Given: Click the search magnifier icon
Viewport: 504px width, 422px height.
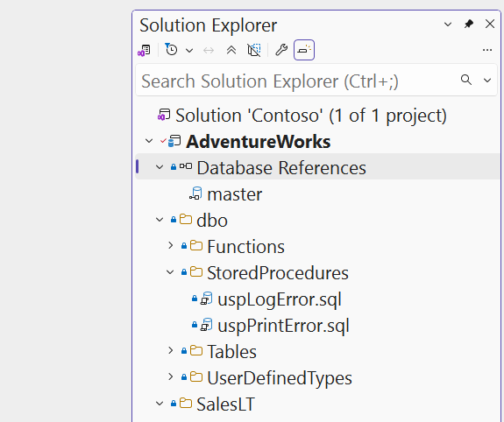Looking at the screenshot, I should click(466, 80).
